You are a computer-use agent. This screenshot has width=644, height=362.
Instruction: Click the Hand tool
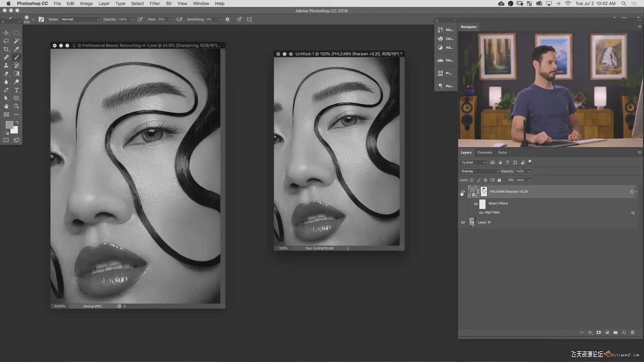click(6, 106)
